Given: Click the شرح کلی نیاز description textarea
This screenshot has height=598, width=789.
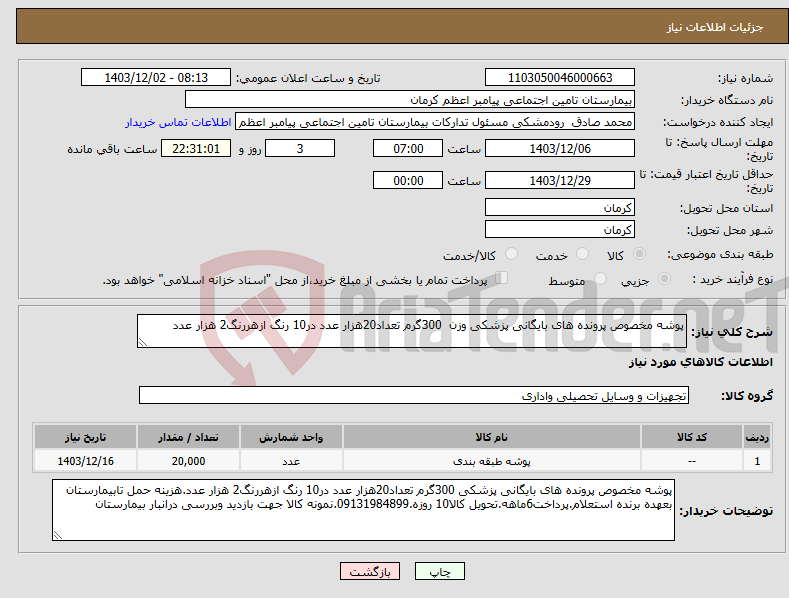Looking at the screenshot, I should tap(412, 331).
